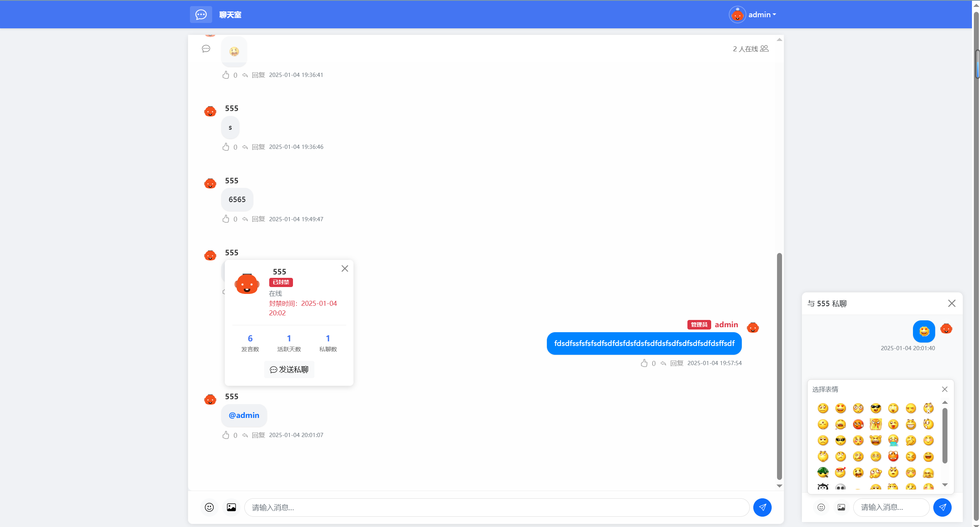Click 发送私聊 button in user card

pos(289,370)
